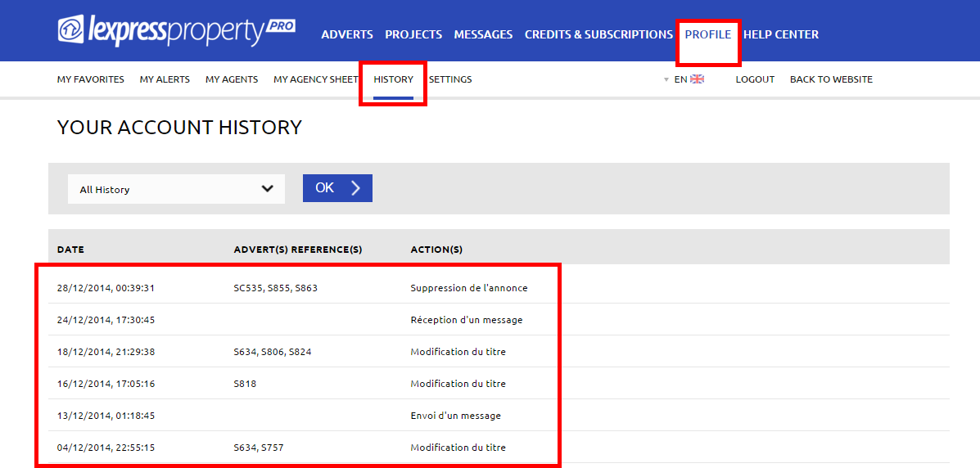
Task: Select the PROFILE menu item
Action: pyautogui.click(x=708, y=34)
